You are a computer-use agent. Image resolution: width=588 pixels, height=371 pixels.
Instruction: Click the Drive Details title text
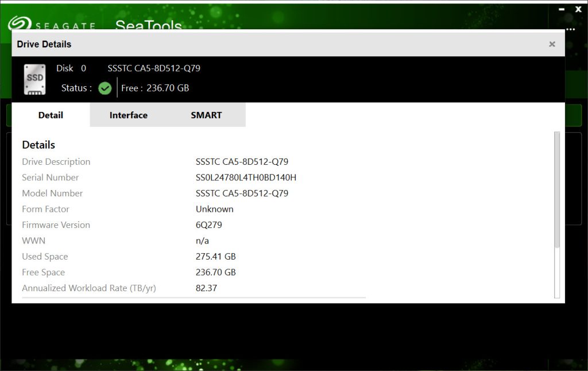click(x=44, y=44)
